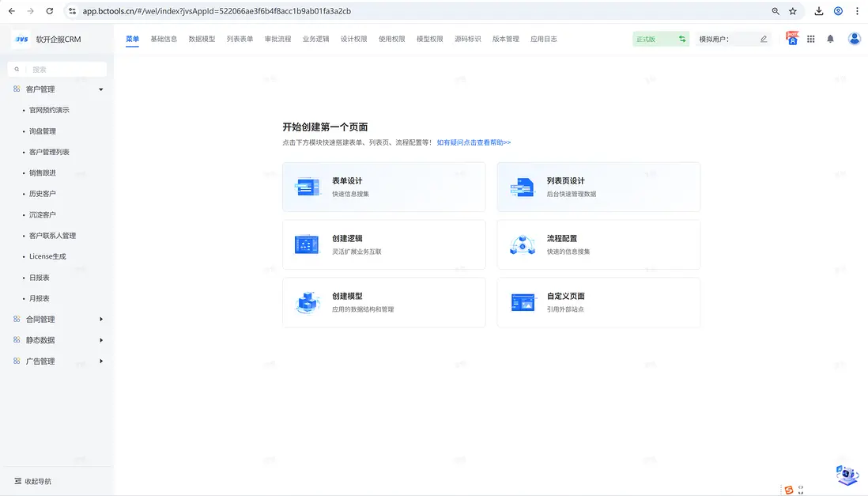
Task: Expand the 合同管理 sidebar section
Action: 101,318
